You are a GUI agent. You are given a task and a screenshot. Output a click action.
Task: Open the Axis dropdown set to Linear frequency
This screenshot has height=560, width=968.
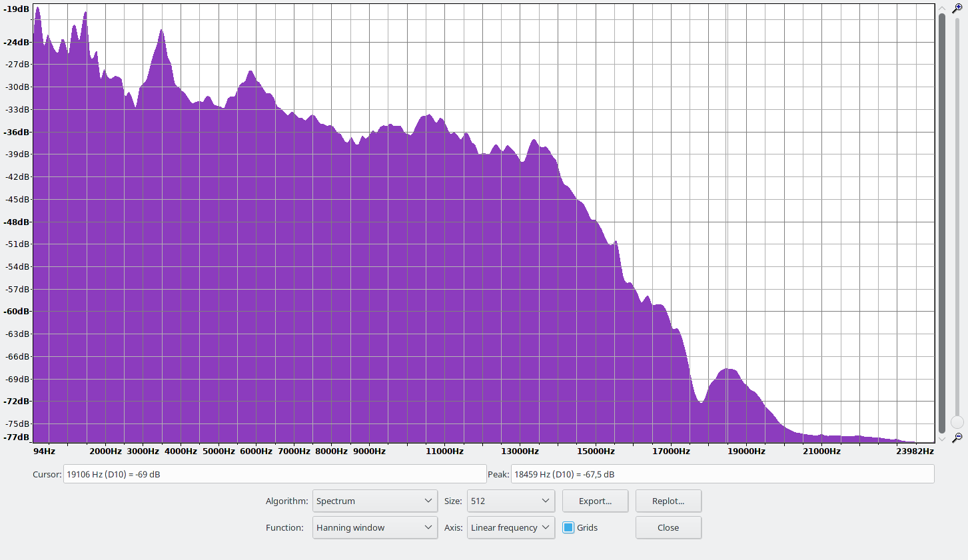[511, 527]
